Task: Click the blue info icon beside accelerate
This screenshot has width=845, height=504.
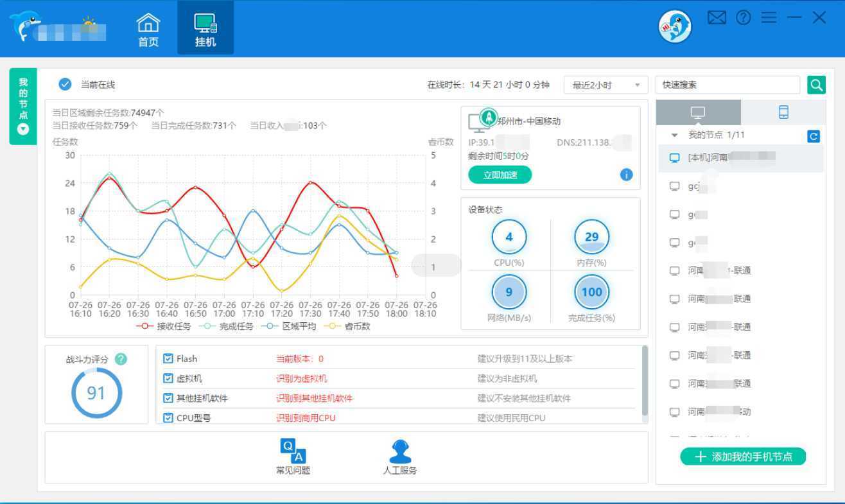Action: pyautogui.click(x=627, y=175)
